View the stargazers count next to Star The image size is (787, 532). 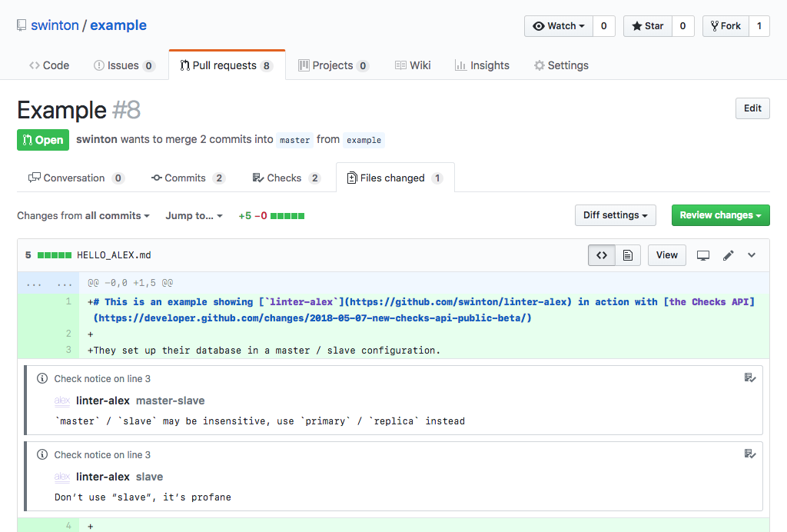point(682,26)
